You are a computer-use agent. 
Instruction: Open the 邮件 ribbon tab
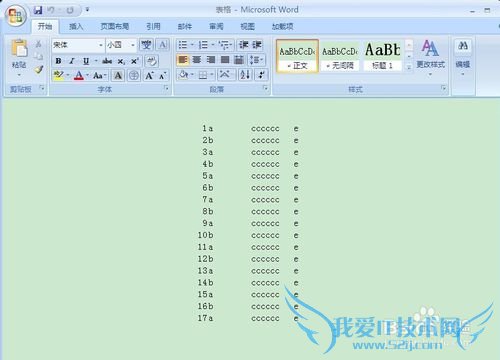(x=185, y=27)
